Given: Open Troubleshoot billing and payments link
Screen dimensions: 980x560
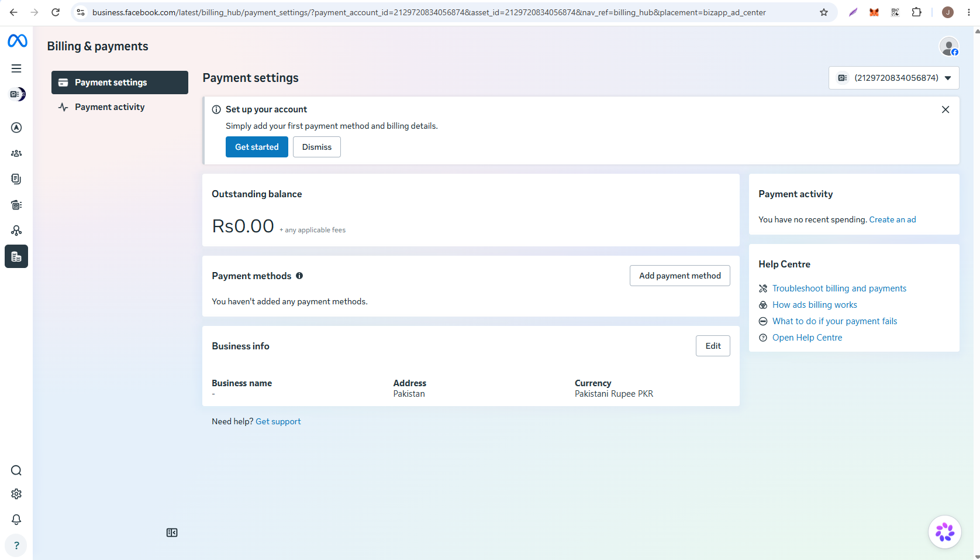Looking at the screenshot, I should point(839,288).
